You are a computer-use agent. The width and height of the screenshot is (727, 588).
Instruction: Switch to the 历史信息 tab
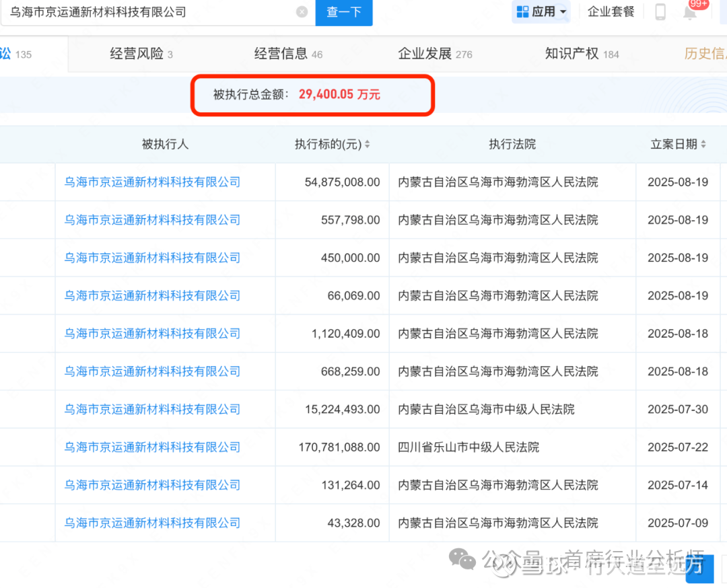tap(705, 54)
